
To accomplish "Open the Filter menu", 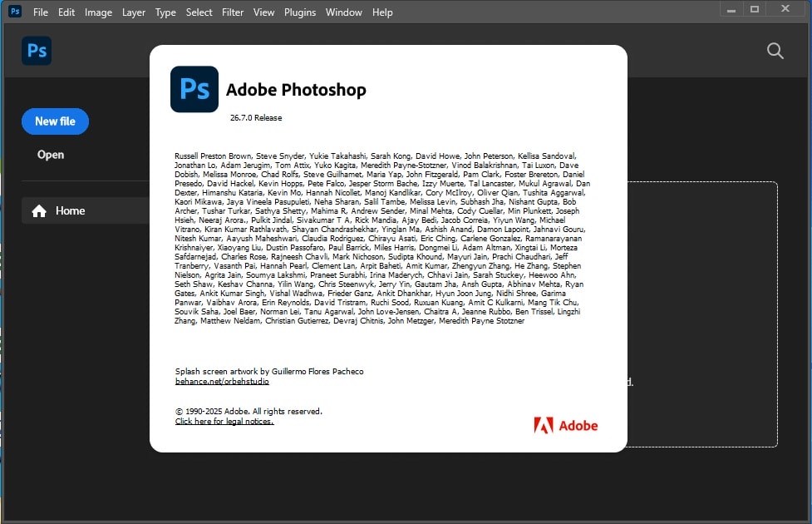I will tap(233, 12).
